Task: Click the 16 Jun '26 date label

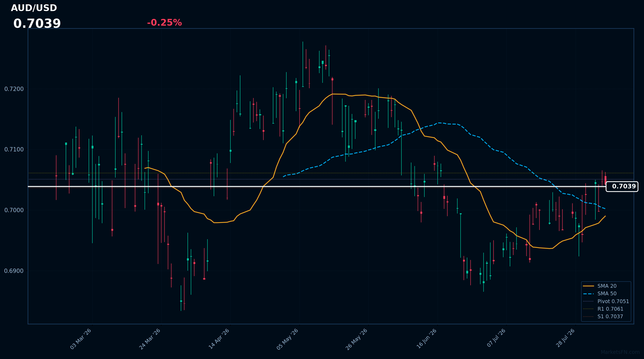Action: tap(427, 339)
